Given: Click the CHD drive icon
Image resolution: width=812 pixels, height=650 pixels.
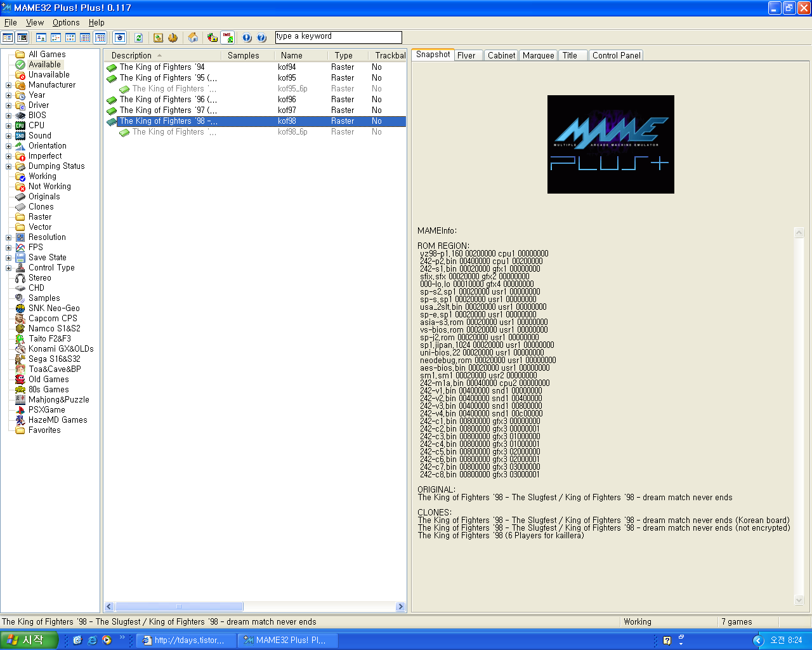Looking at the screenshot, I should tap(20, 288).
